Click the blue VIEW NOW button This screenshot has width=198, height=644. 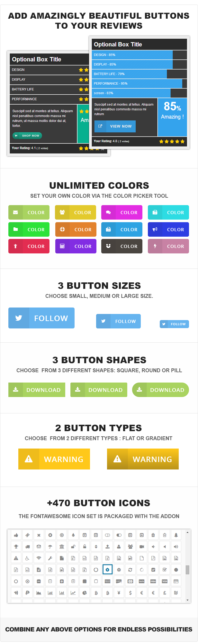115,126
